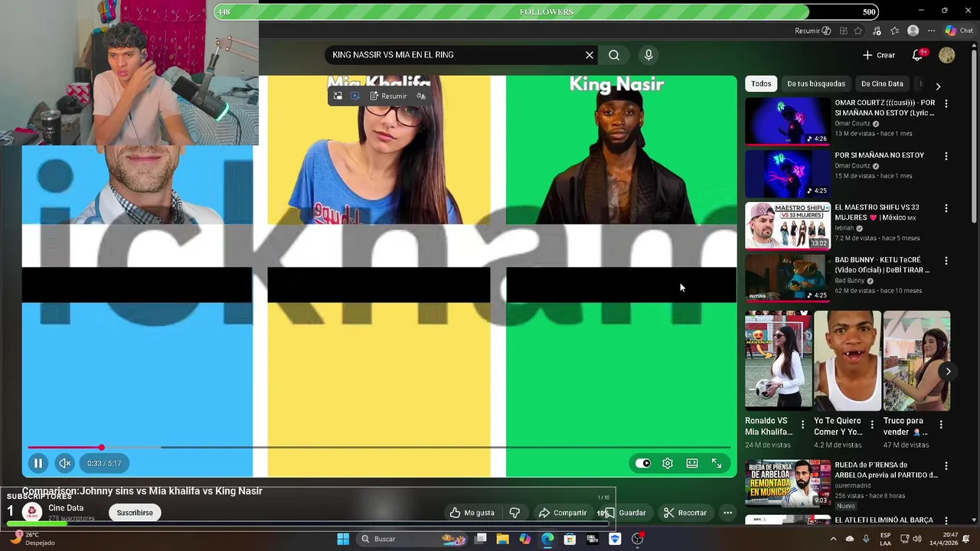Select the Todos filter chip
Viewport: 980px width, 551px height.
click(761, 83)
